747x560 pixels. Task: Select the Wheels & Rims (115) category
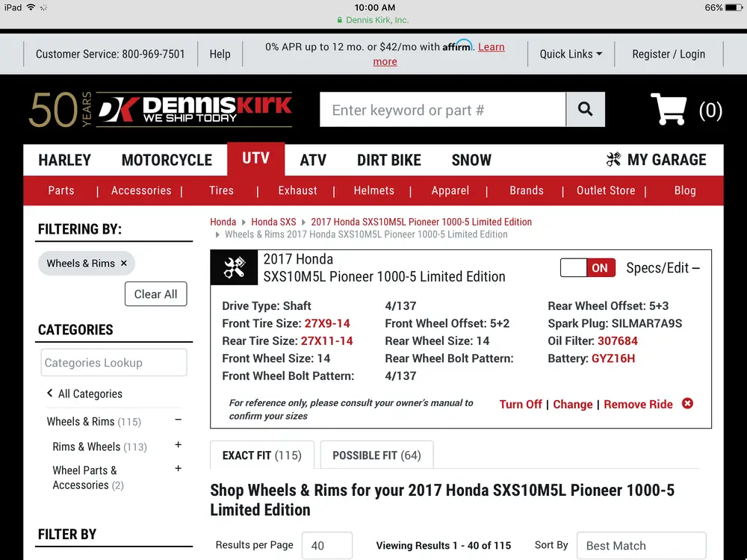[x=94, y=421]
